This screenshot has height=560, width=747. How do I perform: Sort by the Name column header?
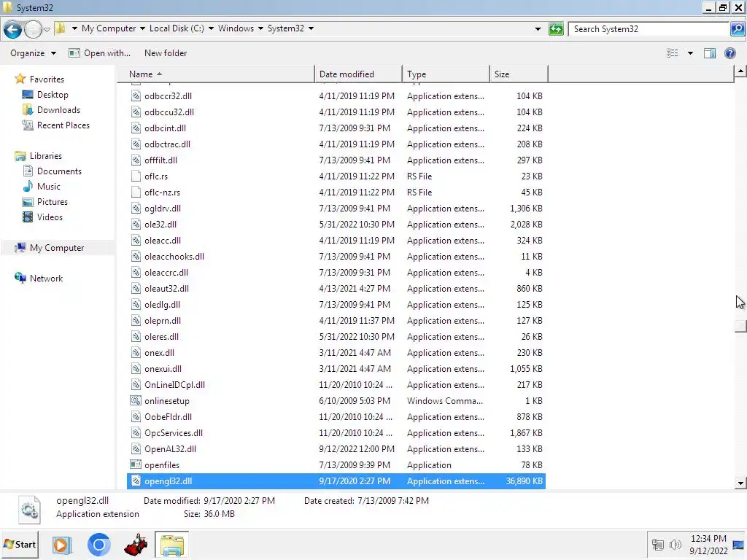coord(216,74)
